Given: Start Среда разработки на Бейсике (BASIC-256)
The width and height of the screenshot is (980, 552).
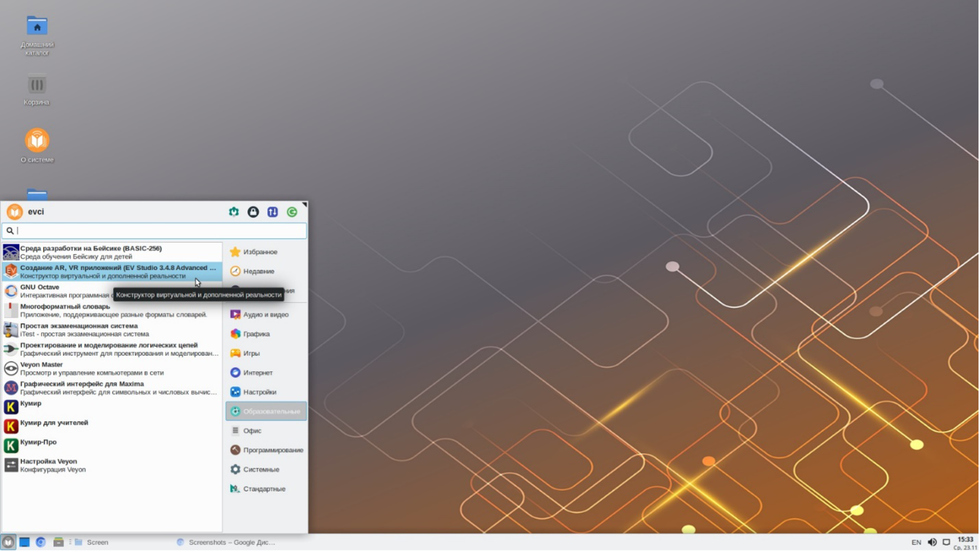Looking at the screenshot, I should coord(91,252).
